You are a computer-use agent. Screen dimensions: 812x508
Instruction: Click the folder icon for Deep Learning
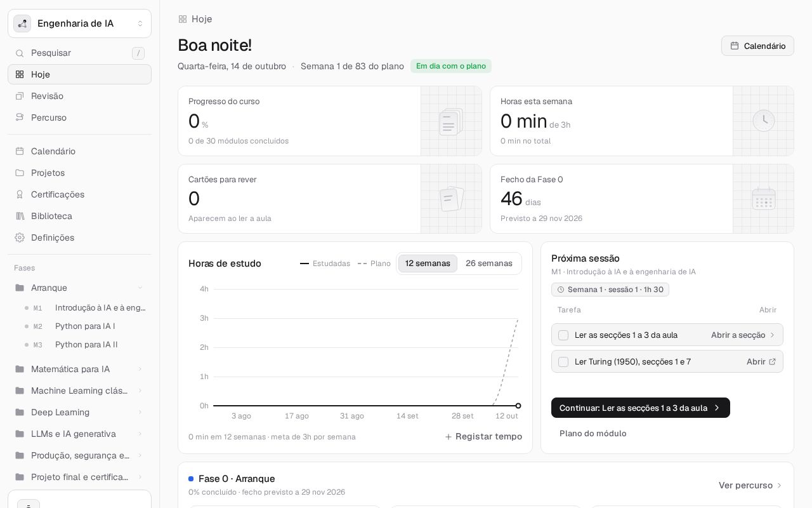click(x=20, y=412)
